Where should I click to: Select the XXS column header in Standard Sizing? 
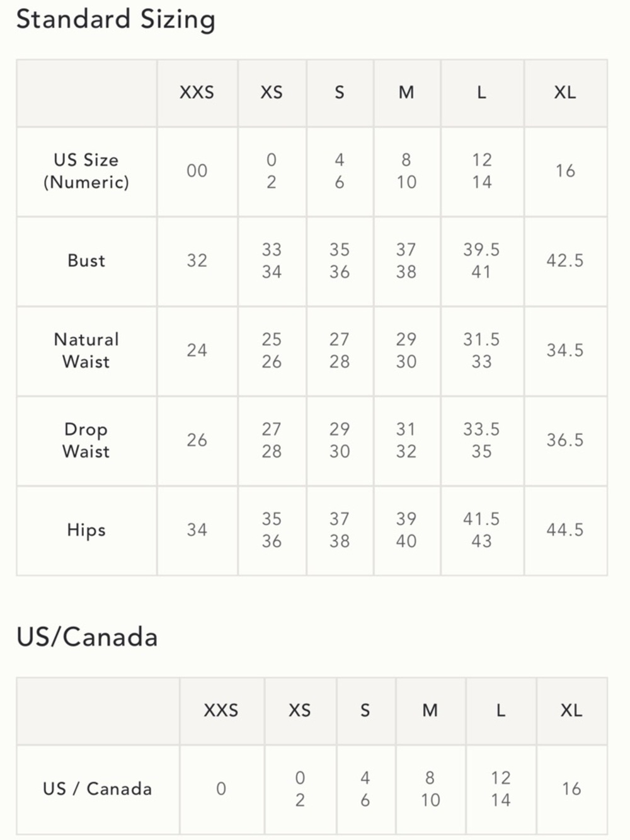tap(197, 93)
